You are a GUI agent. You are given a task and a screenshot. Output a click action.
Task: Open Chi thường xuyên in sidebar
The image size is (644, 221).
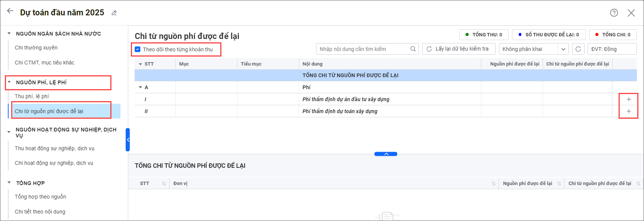click(36, 48)
